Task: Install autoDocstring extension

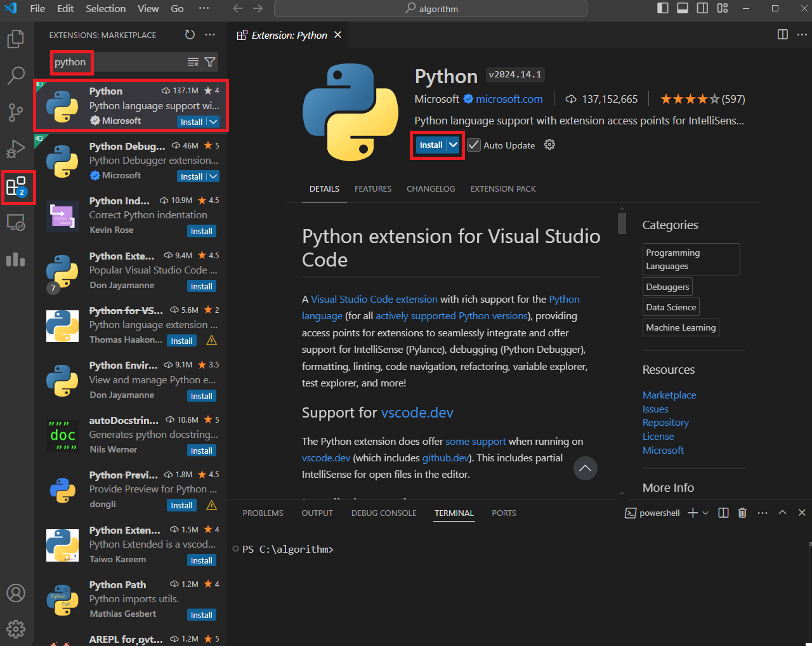Action: click(202, 451)
